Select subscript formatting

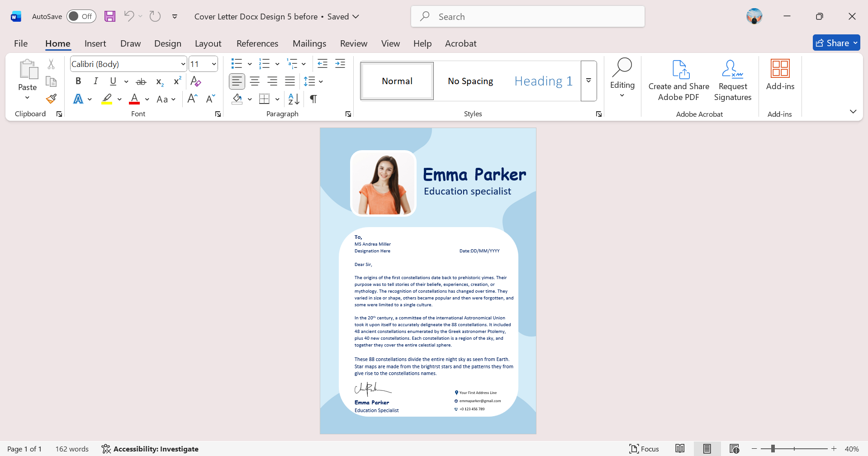pos(159,81)
